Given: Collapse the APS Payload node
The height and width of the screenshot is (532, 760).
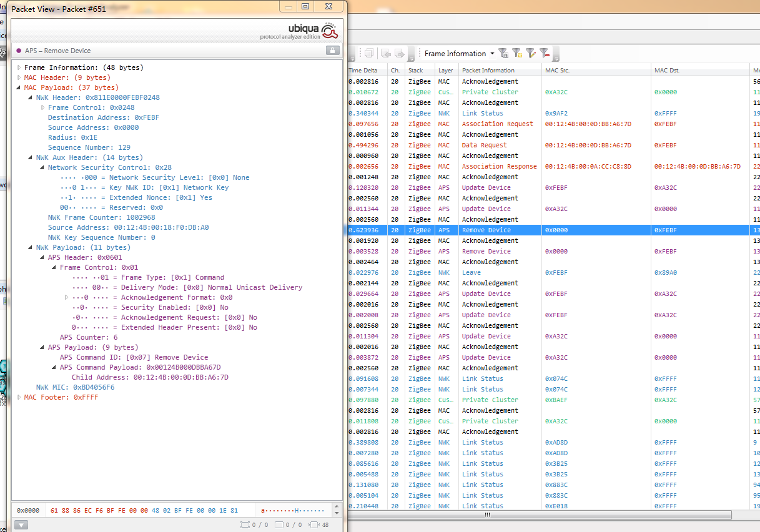Looking at the screenshot, I should click(42, 347).
